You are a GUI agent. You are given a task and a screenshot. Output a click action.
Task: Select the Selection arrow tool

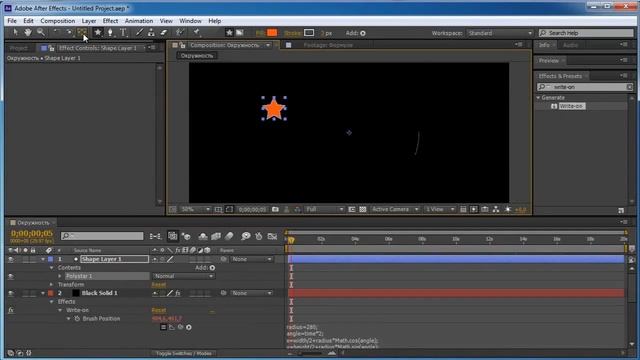pos(16,32)
